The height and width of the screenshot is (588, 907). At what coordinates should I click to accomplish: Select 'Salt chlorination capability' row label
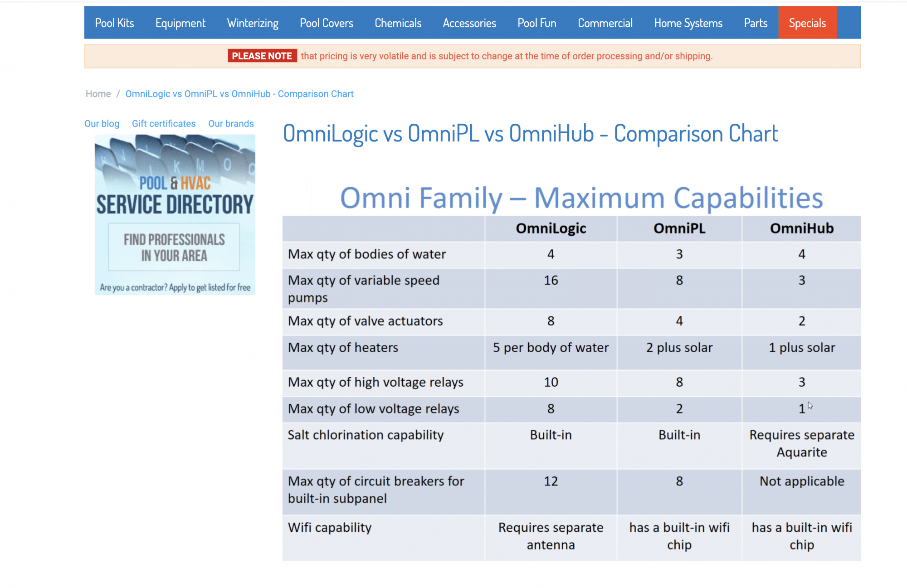pos(366,435)
